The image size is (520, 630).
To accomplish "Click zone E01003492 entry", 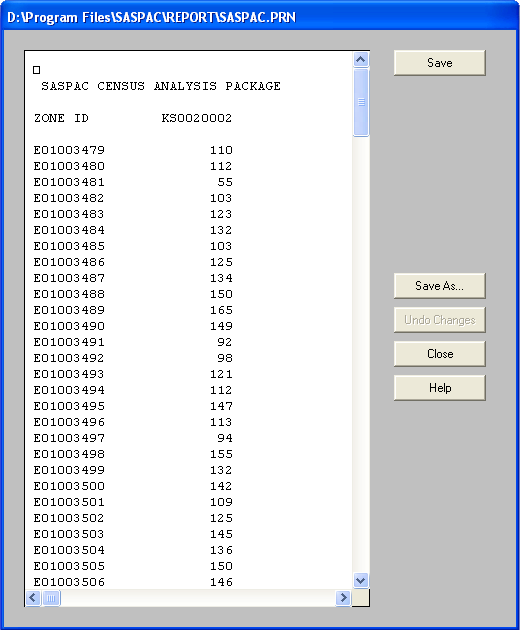I will coord(69,358).
